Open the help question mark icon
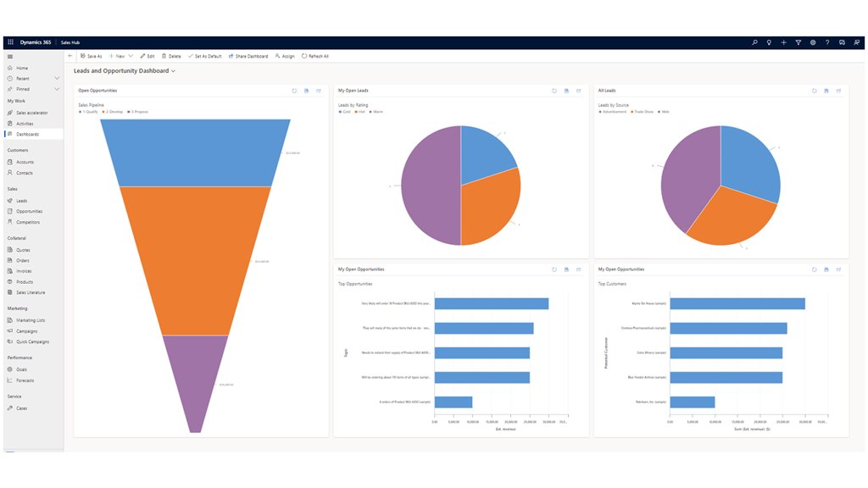 (827, 42)
